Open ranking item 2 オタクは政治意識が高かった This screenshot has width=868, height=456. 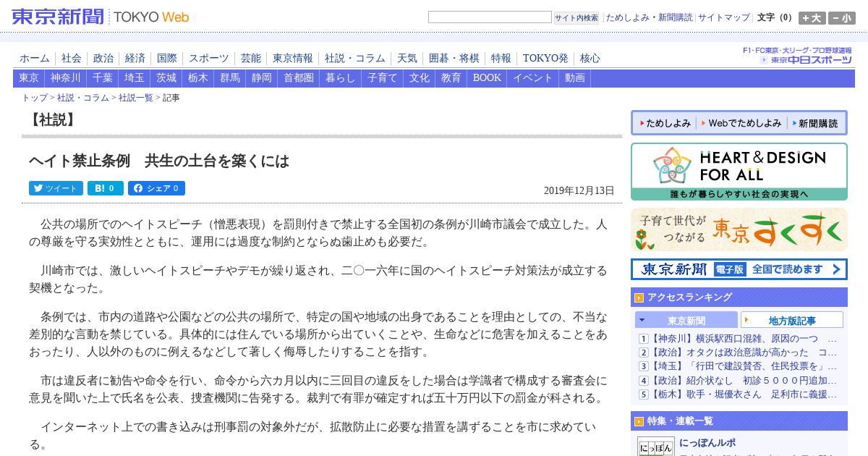tap(744, 352)
